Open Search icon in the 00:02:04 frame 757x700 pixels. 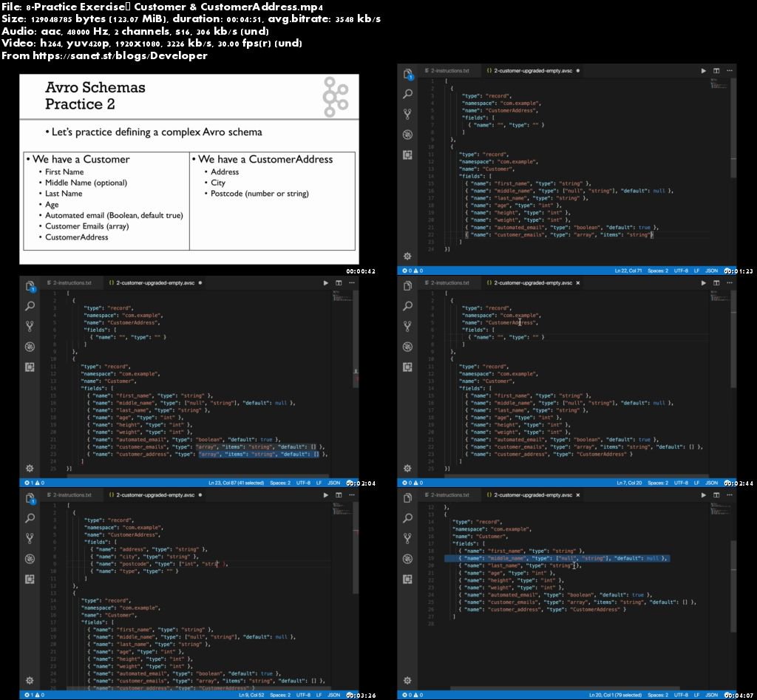(x=30, y=305)
